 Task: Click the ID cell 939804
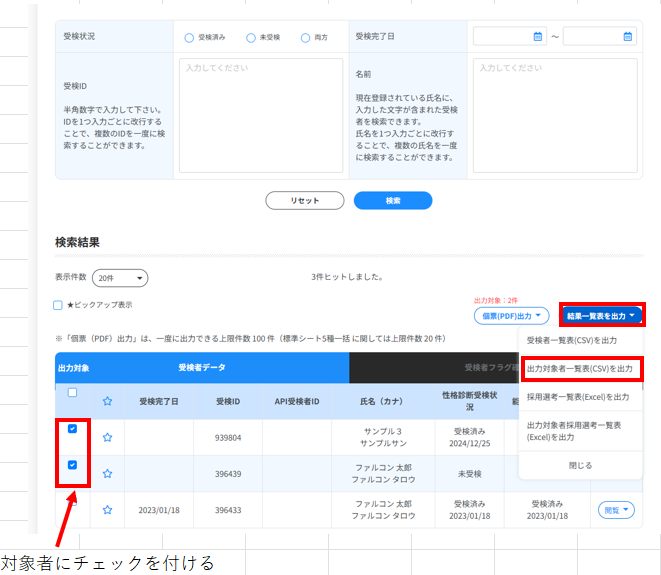coord(228,438)
